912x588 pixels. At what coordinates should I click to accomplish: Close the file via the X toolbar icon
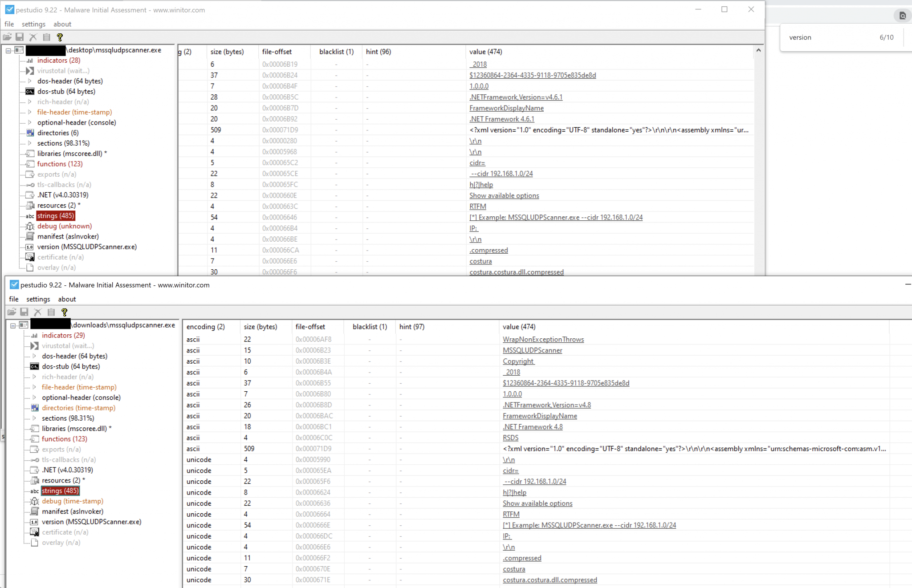(x=33, y=37)
